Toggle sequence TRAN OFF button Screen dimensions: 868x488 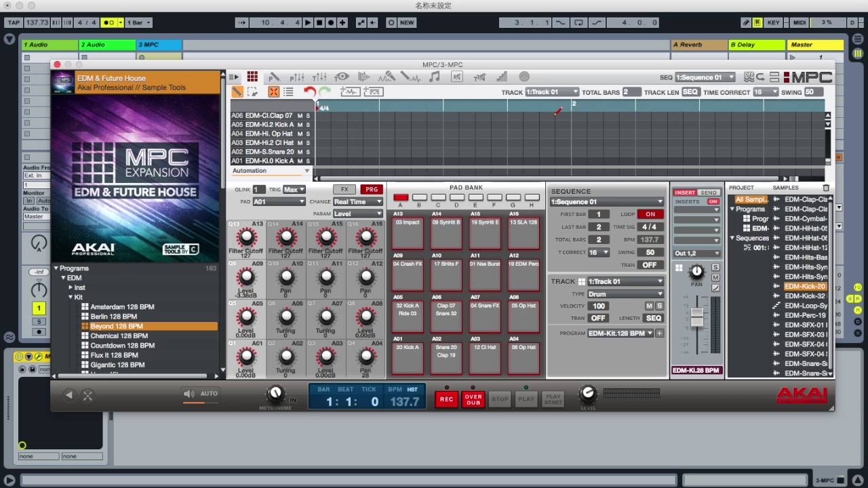(x=650, y=265)
